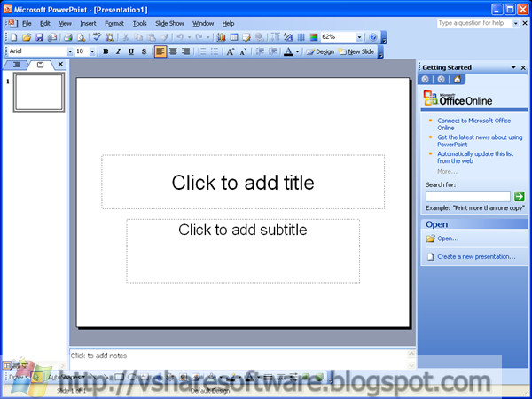Click Connect to Microsoft Office Online link

[x=473, y=124]
